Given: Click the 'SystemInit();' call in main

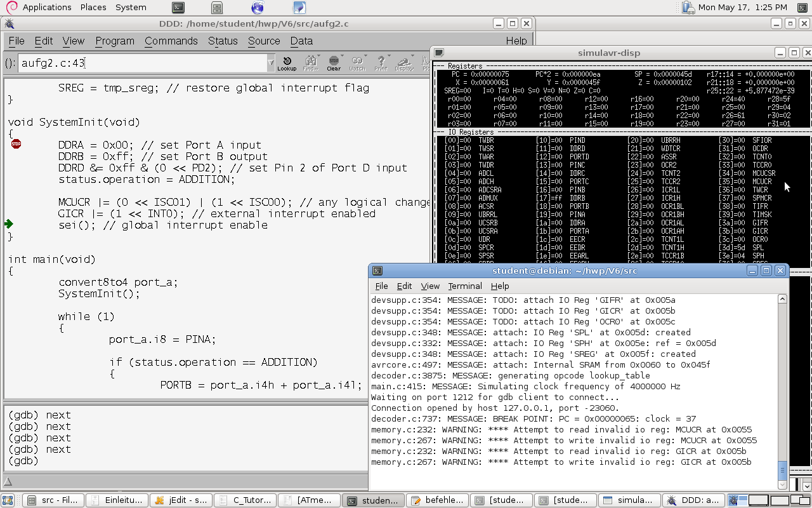Looking at the screenshot, I should click(99, 294).
